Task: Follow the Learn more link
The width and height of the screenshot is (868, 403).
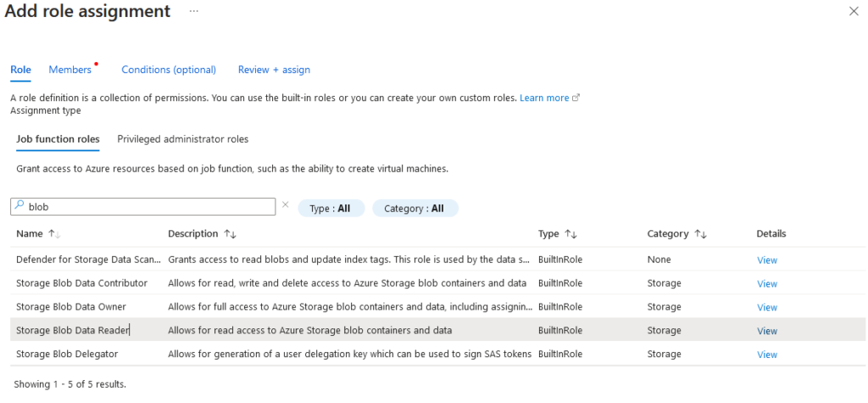Action: [544, 98]
